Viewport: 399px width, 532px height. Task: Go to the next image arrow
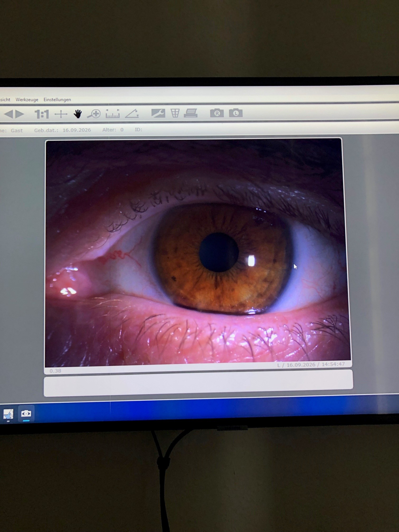pyautogui.click(x=20, y=114)
